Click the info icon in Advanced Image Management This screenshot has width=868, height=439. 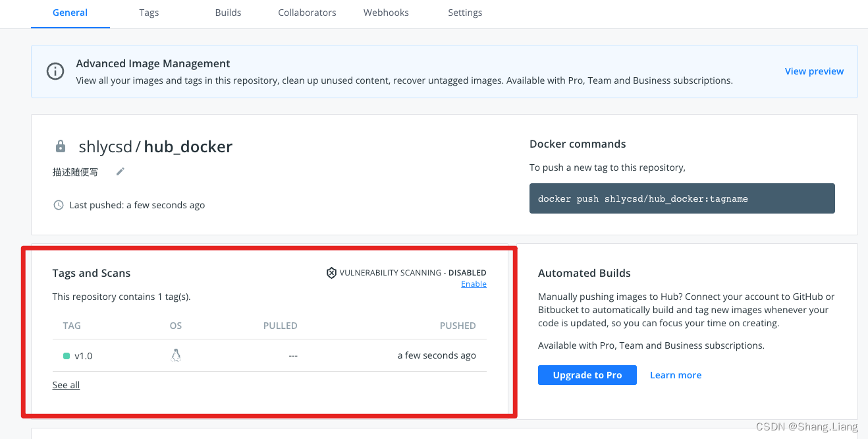point(55,71)
